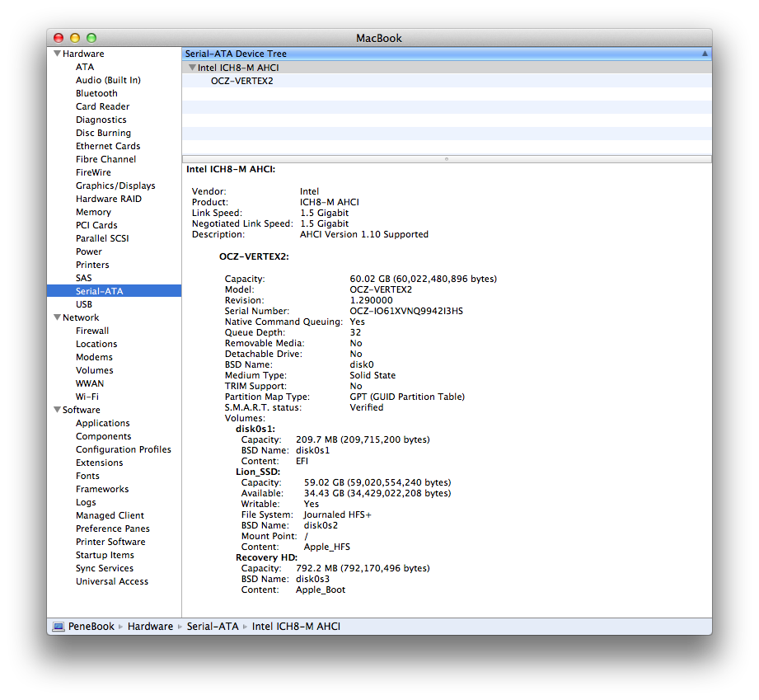Show Ethernet Cards information
The image size is (759, 700).
(108, 146)
